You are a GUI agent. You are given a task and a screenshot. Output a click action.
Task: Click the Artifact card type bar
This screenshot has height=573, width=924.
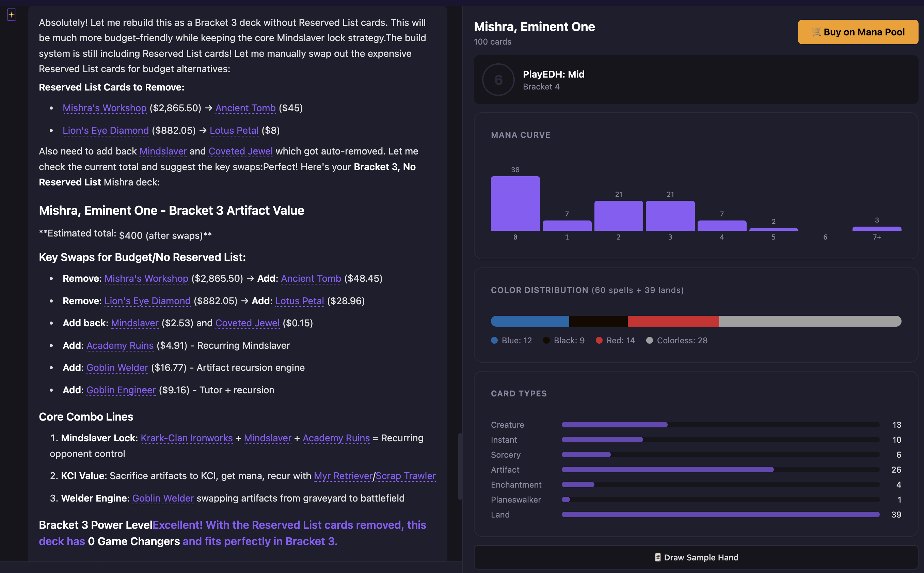coord(667,470)
